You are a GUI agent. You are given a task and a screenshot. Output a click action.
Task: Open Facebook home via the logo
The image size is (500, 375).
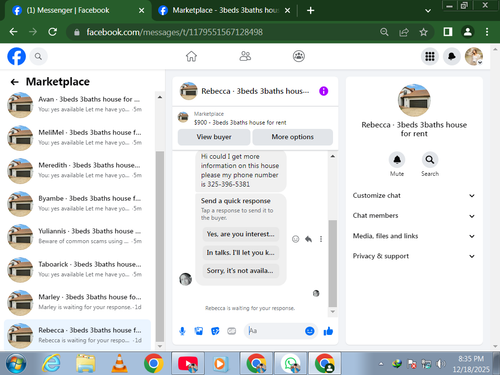[16, 56]
